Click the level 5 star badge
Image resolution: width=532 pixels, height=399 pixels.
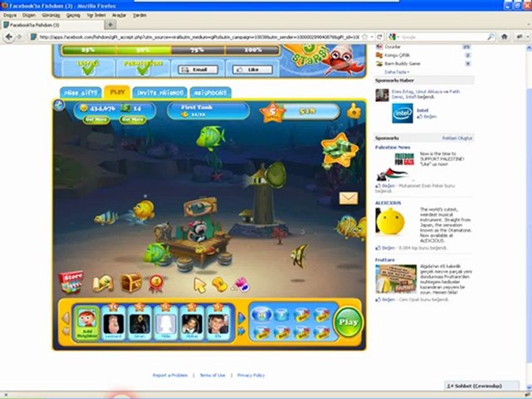[x=273, y=112]
